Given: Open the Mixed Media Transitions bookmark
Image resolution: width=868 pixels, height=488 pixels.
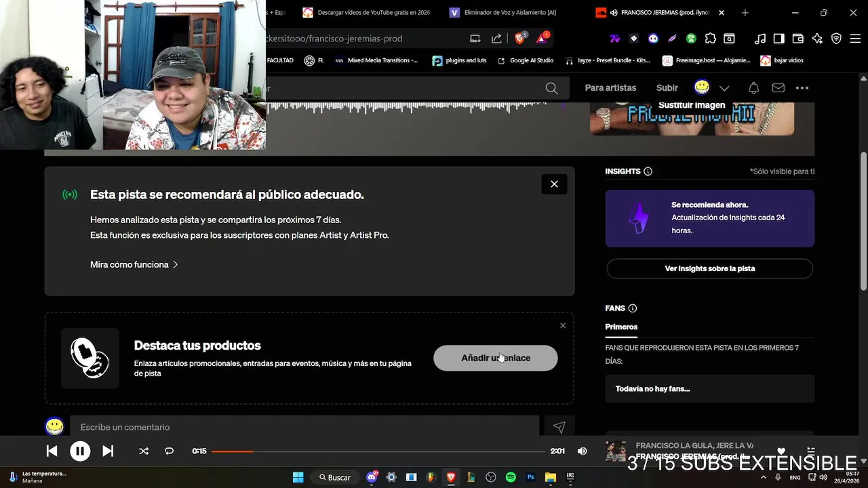Looking at the screenshot, I should [376, 60].
